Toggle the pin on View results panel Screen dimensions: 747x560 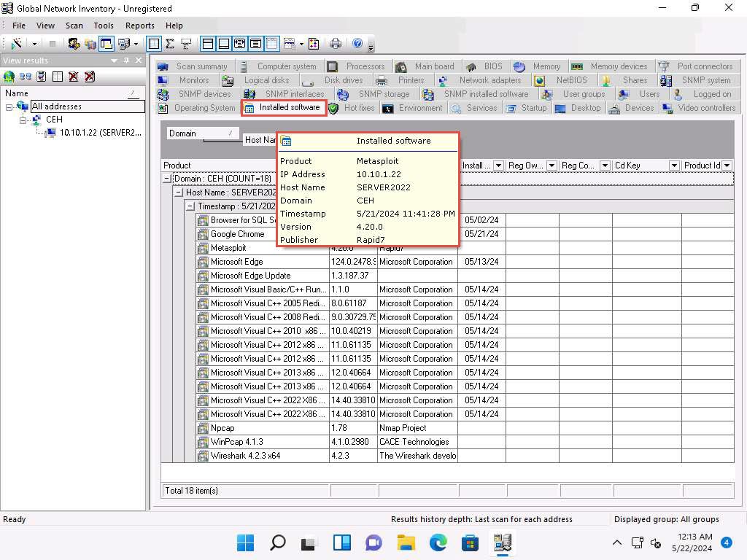[x=126, y=61]
